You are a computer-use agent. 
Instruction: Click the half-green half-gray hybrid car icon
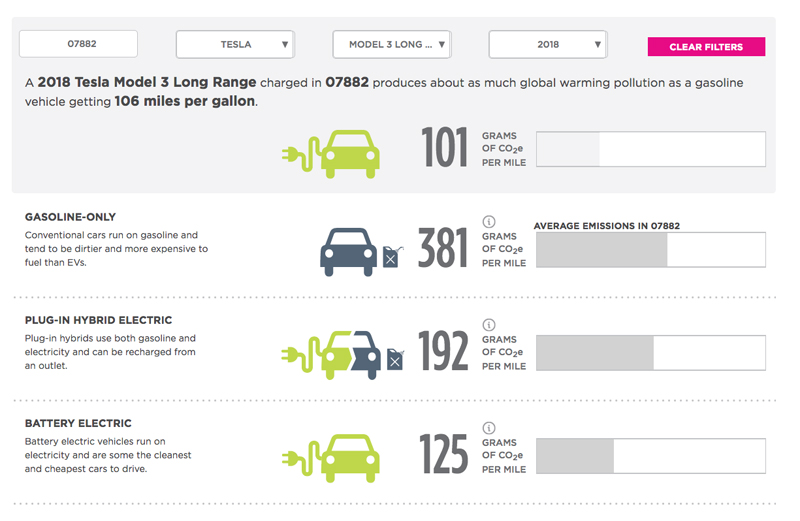tap(330, 355)
